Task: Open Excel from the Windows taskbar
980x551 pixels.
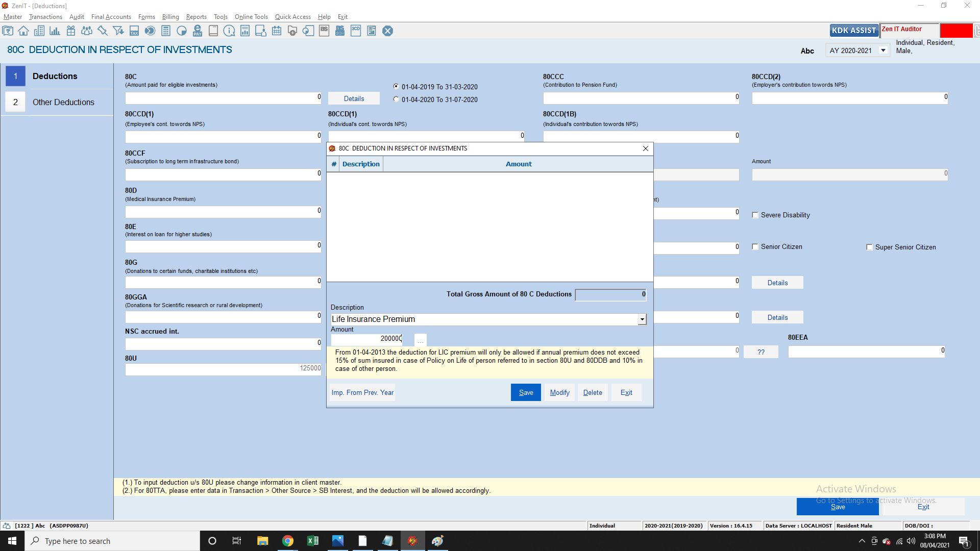Action: (312, 541)
